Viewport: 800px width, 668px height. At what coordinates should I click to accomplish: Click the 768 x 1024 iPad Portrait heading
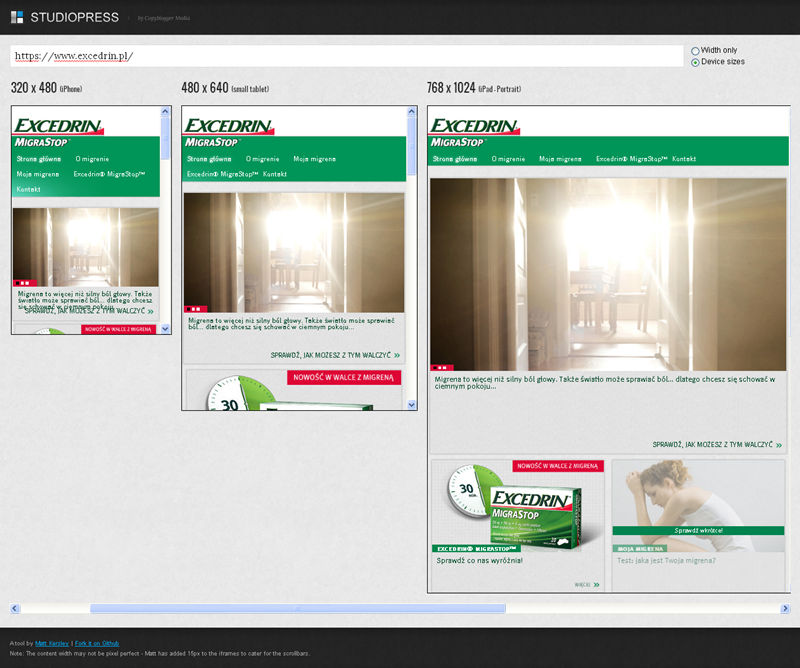point(474,88)
